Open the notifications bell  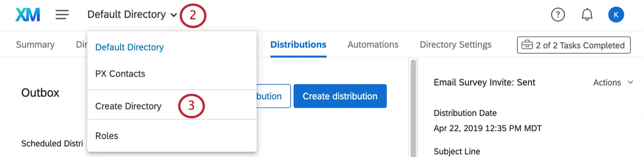click(587, 15)
